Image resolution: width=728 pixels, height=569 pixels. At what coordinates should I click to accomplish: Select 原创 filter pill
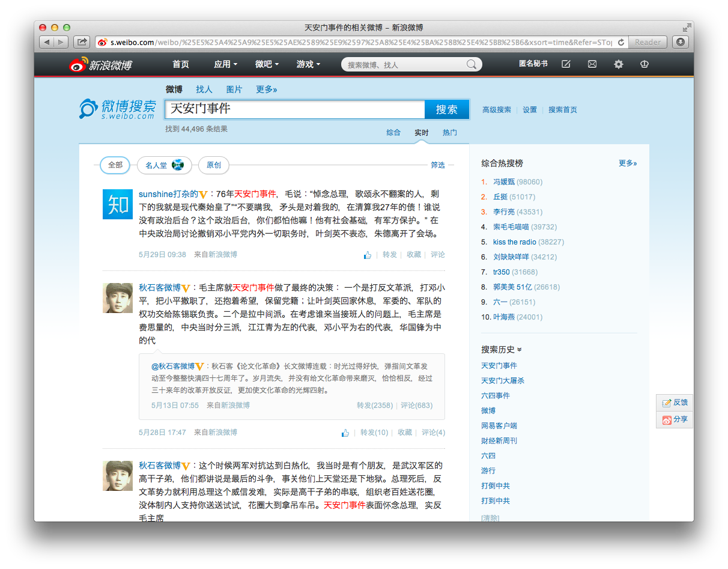coord(214,165)
